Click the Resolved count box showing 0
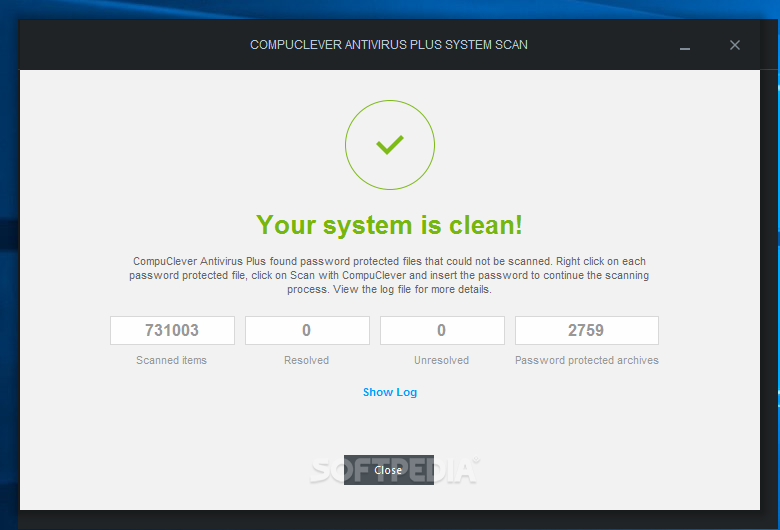The width and height of the screenshot is (780, 530). 307,330
